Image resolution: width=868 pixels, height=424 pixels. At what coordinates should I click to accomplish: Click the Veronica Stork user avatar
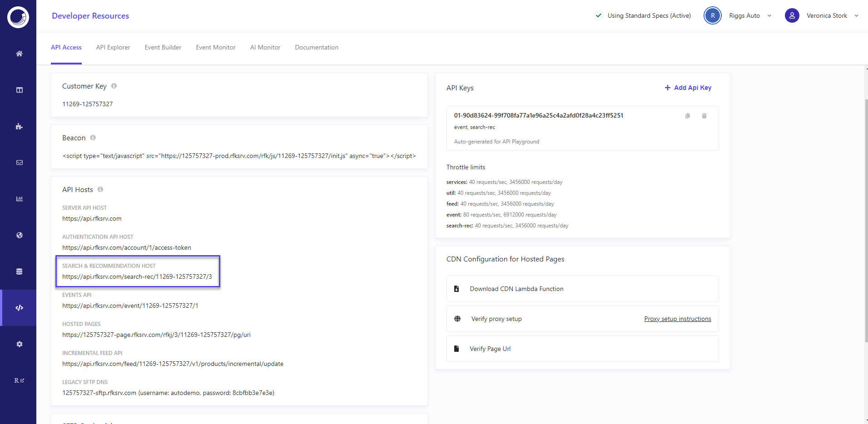[x=792, y=15]
